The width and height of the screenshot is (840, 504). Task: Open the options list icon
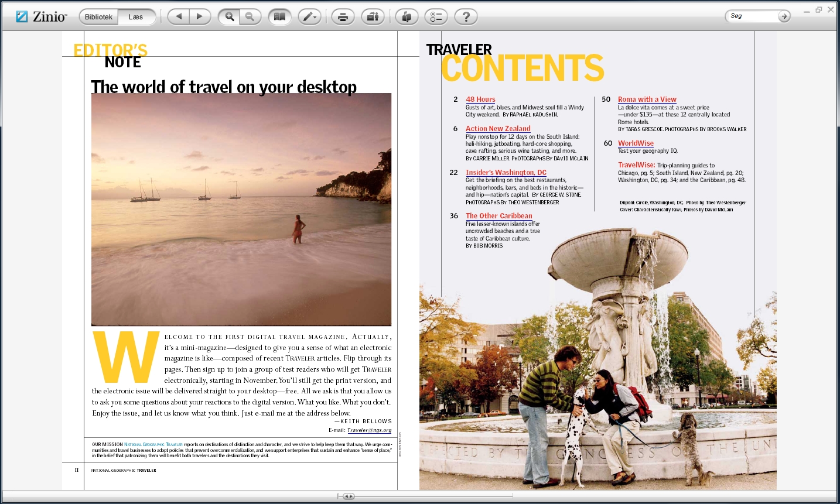click(x=436, y=17)
